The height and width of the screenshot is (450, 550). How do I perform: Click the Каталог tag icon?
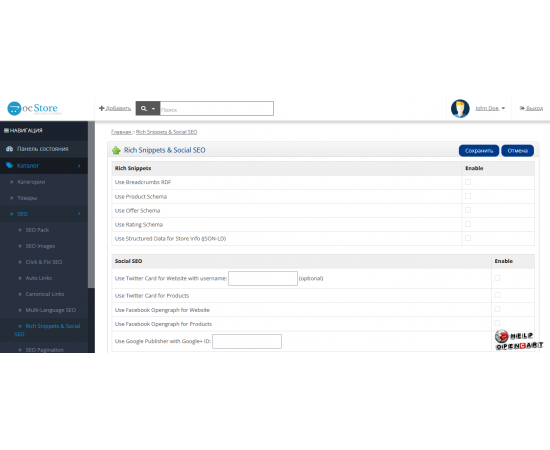pyautogui.click(x=9, y=165)
